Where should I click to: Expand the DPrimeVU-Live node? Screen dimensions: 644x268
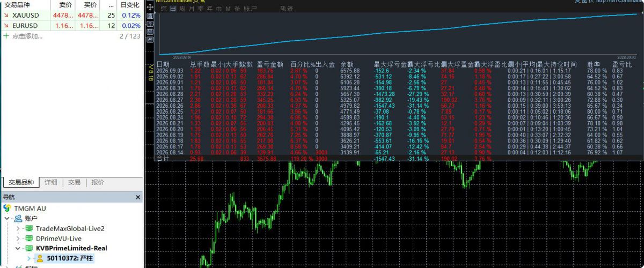click(x=18, y=238)
